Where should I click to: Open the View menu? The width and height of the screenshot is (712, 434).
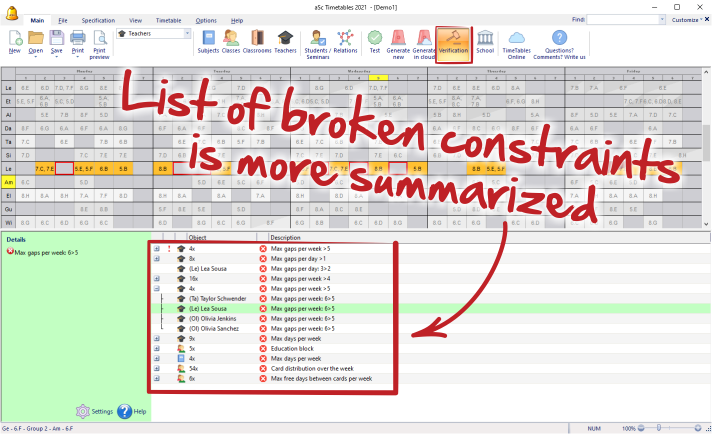tap(135, 20)
